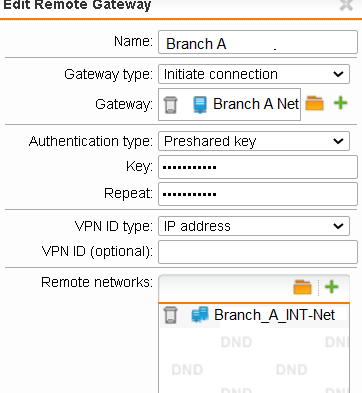Delete Branch_A_INT-Net using its trash icon
Image resolution: width=362 pixels, height=393 pixels.
[170, 315]
